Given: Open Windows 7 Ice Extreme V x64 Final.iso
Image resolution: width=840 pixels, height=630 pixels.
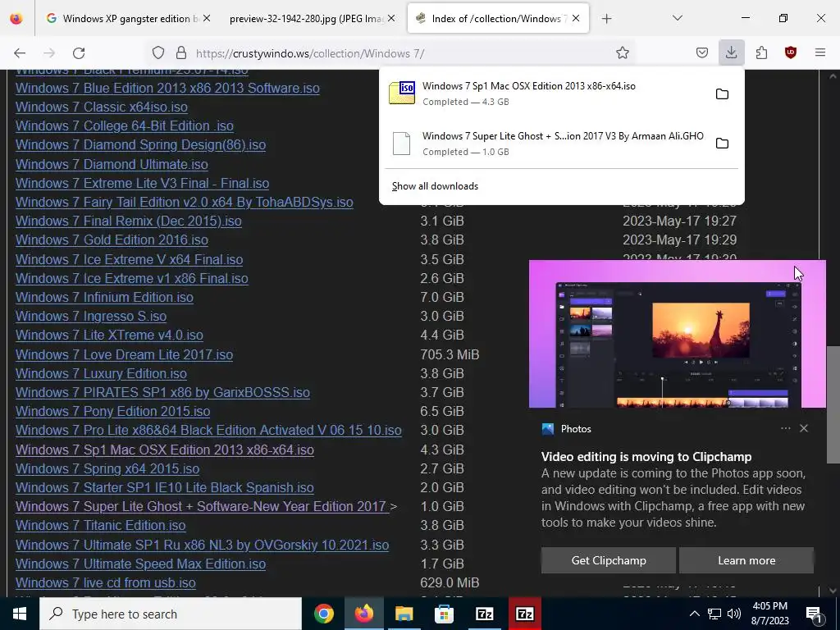Looking at the screenshot, I should 129,259.
